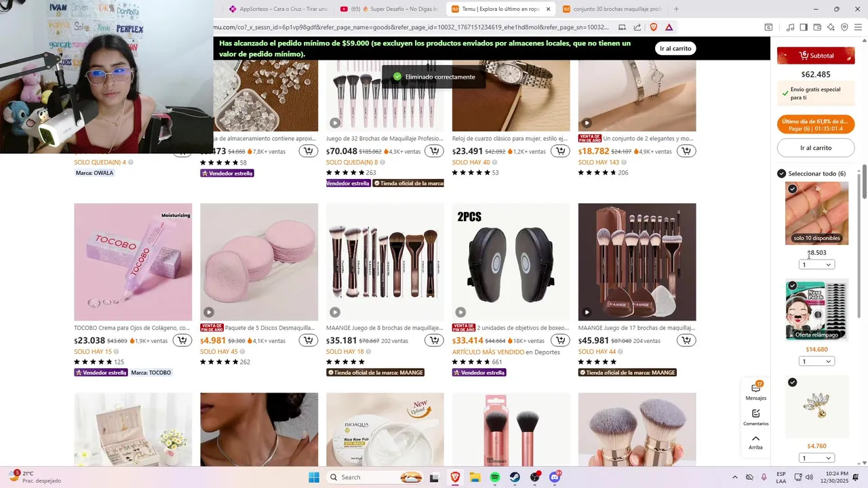Add the 32 brochas set to cart
This screenshot has height=488, width=868.
point(434,151)
